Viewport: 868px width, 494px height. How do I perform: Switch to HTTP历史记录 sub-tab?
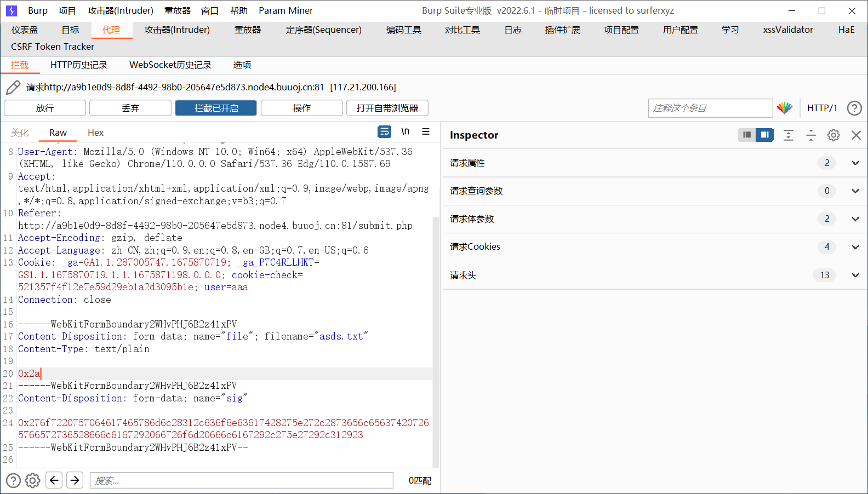(x=79, y=65)
